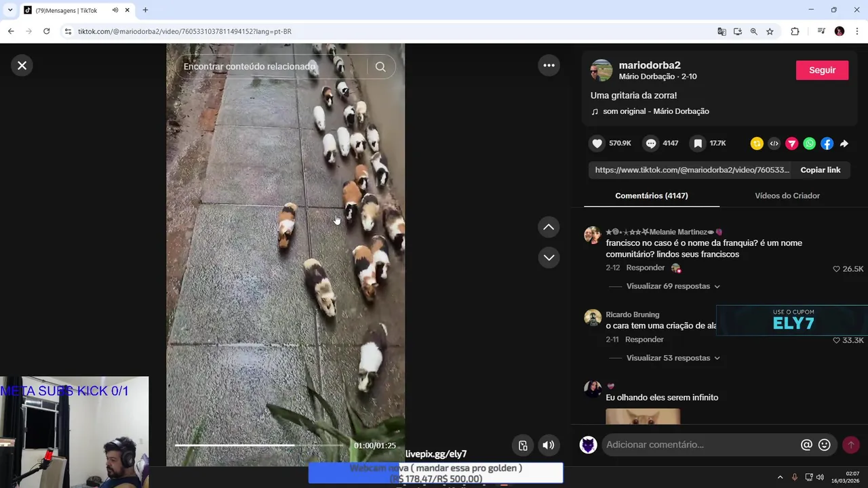868x488 pixels.
Task: Open the zoom magnifier icon in address bar
Action: [x=753, y=31]
